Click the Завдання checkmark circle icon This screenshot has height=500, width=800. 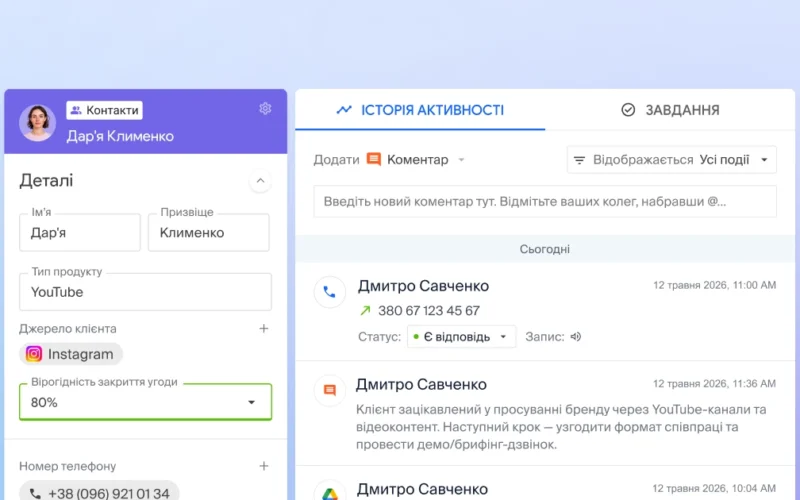point(628,110)
